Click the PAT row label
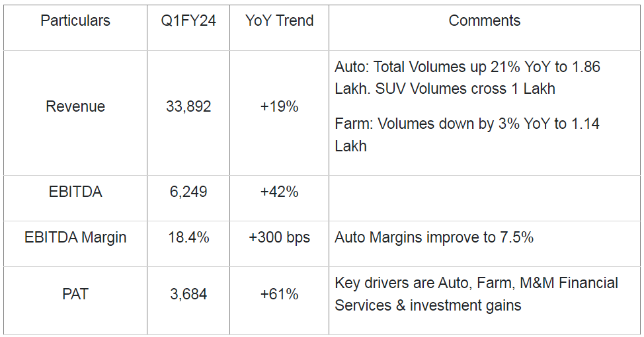The height and width of the screenshot is (337, 644). pos(75,294)
